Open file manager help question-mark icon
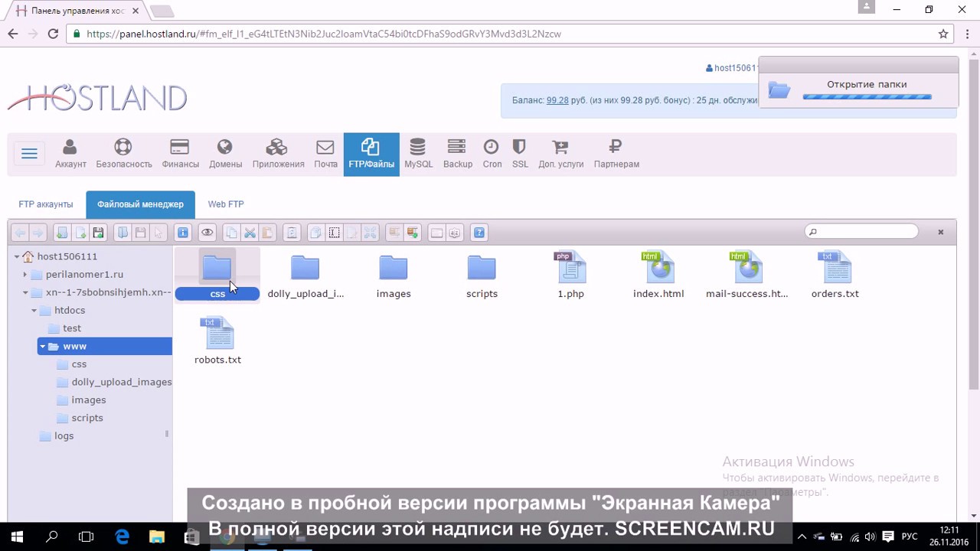980x551 pixels. 479,233
